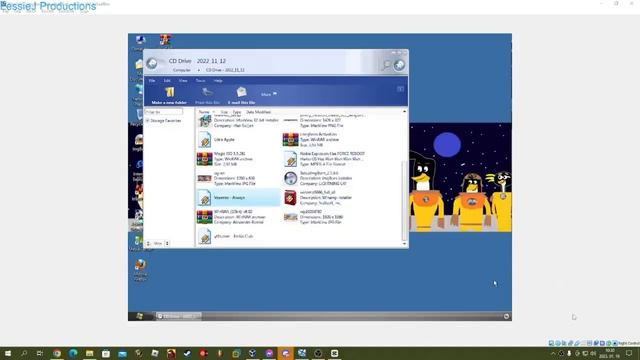
Task: Click the round refresh button beside the search icon
Action: coord(399,65)
